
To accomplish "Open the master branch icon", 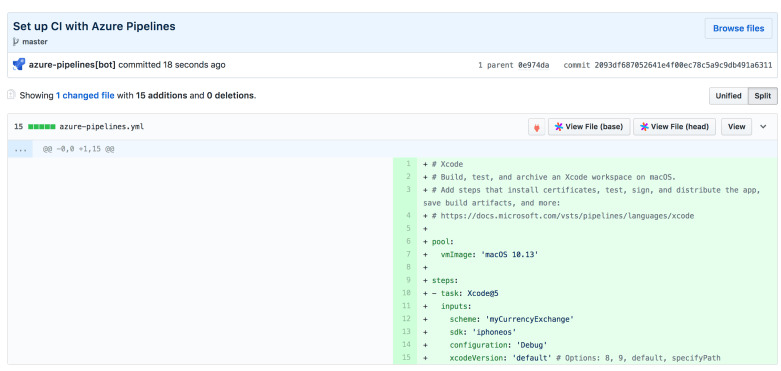I will [16, 42].
